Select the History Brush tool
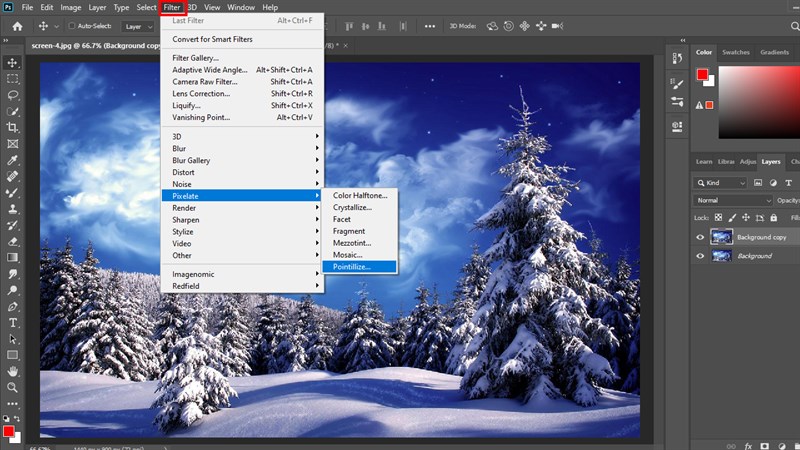 (12, 226)
